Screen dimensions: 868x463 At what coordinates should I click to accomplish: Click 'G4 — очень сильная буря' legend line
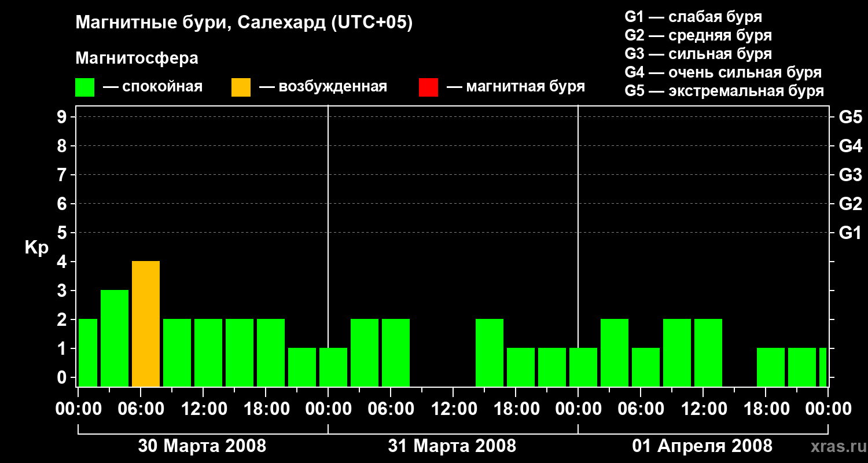click(723, 72)
